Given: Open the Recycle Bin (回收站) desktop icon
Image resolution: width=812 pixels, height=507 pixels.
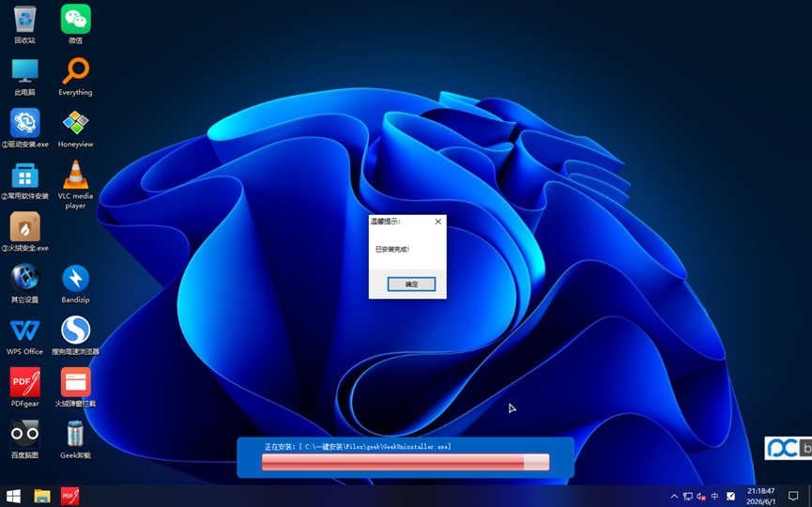Looking at the screenshot, I should [24, 24].
